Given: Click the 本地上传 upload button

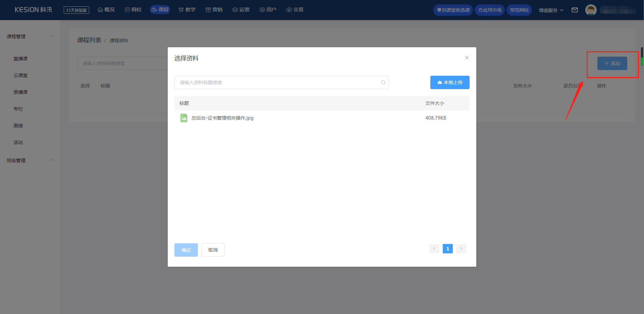Looking at the screenshot, I should click(450, 82).
